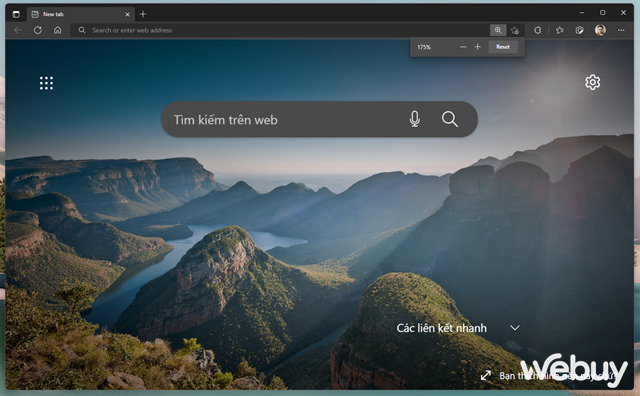Open the apps grid launcher
Viewport: 640px width, 396px height.
point(47,83)
